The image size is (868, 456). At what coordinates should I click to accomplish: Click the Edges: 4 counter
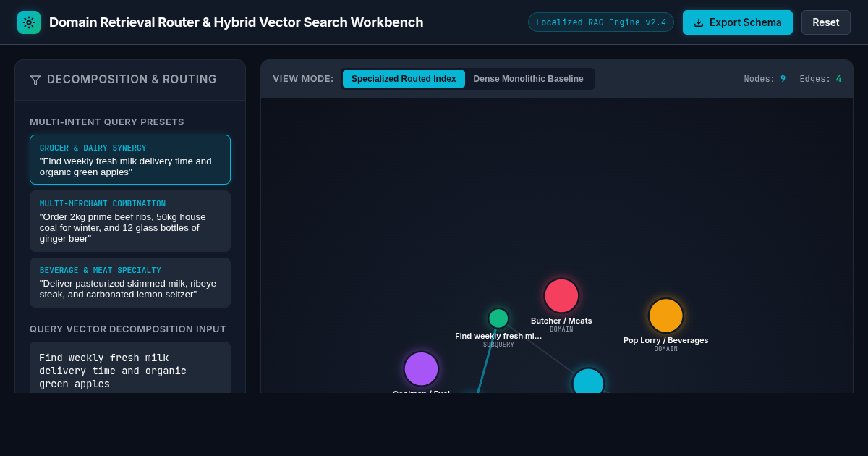[820, 79]
